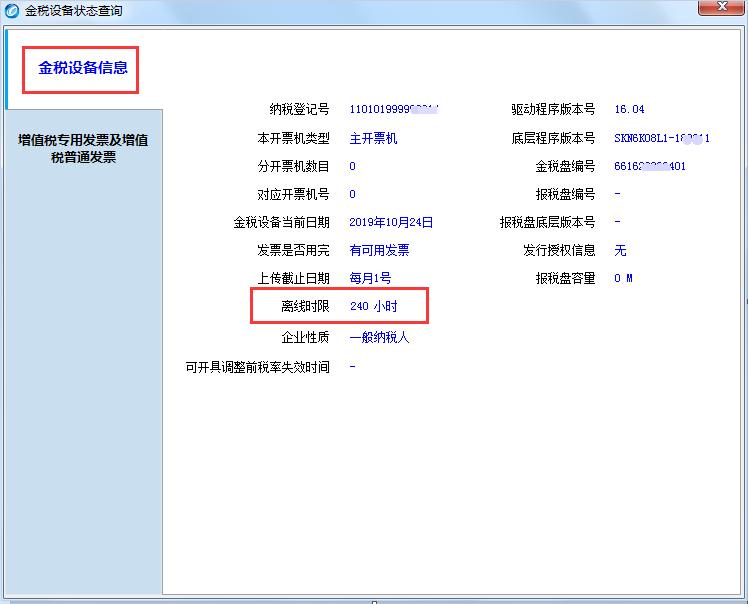The image size is (748, 604).
Task: Open the 增值税专用发票及增值税普通发票 tab
Action: click(x=83, y=148)
